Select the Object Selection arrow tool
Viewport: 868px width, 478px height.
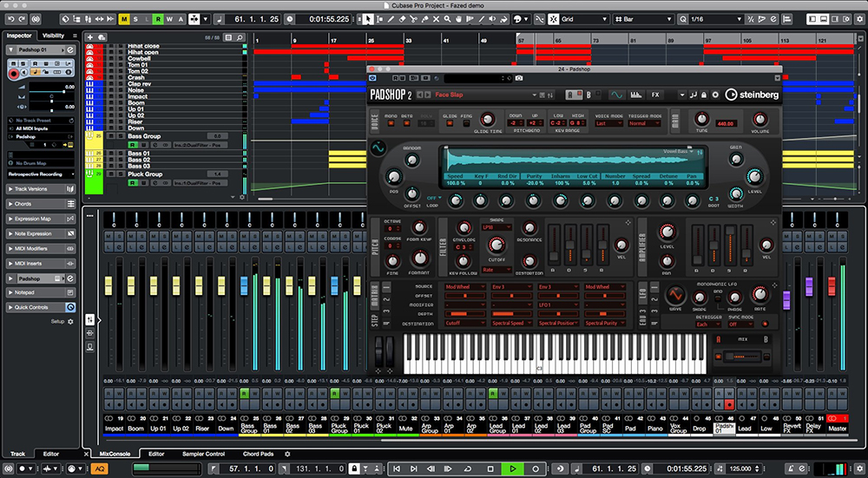click(x=368, y=18)
